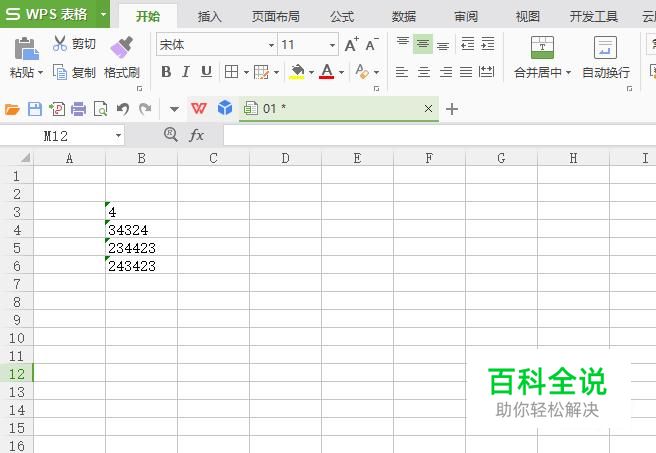Image resolution: width=656 pixels, height=453 pixels.
Task: Toggle middle vertical alignment
Action: (423, 44)
